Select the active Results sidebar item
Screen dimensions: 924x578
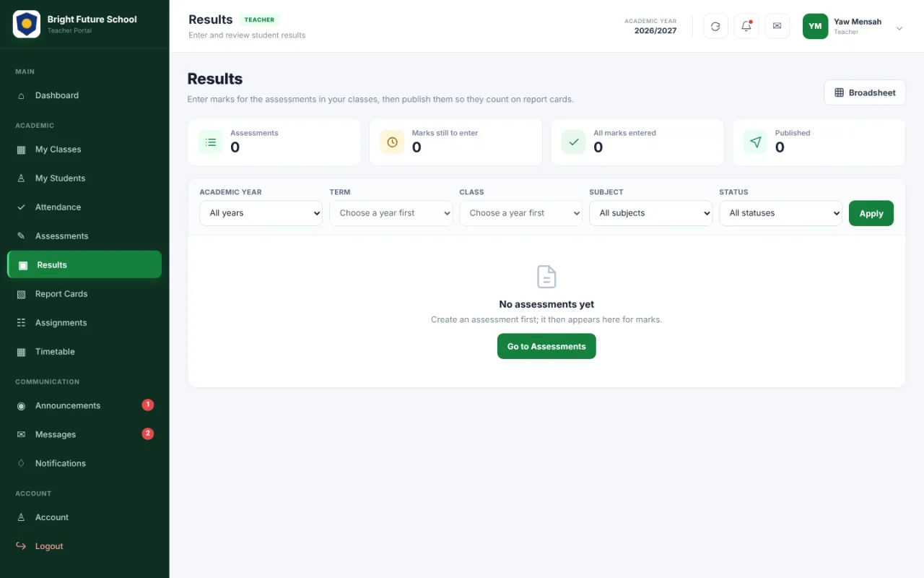[84, 265]
